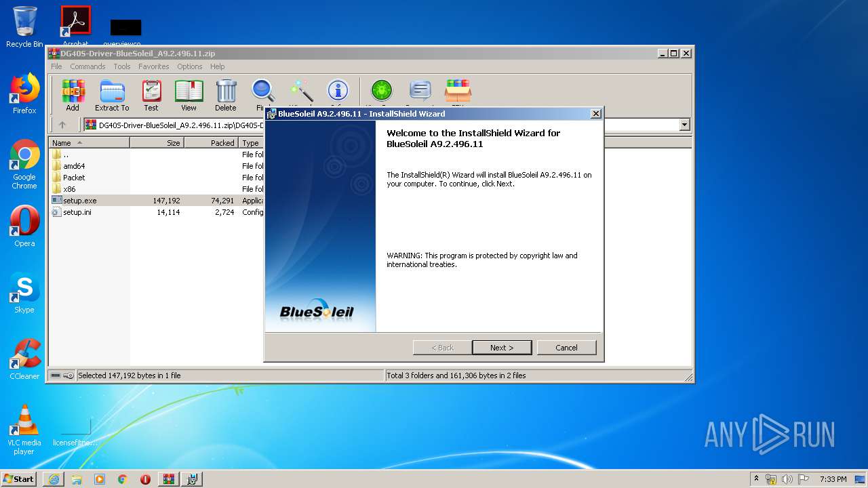The image size is (868, 488).
Task: Open the Skype desktop shortcut
Action: (24, 293)
